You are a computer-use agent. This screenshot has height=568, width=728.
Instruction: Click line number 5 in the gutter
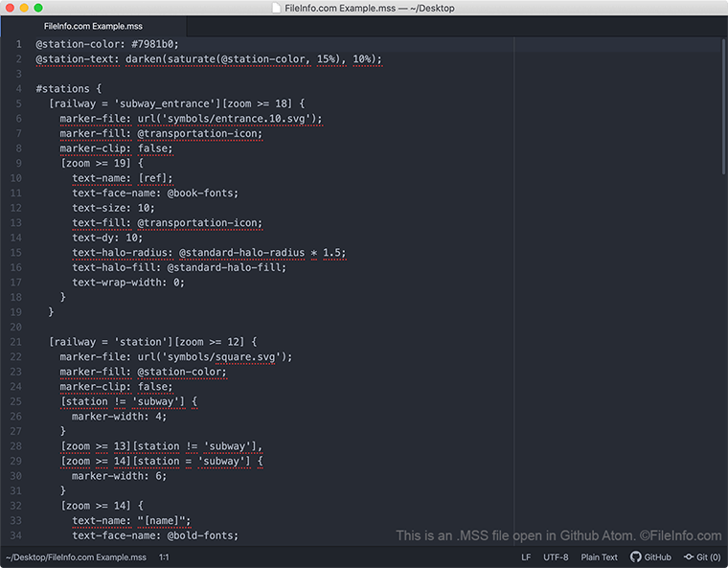pyautogui.click(x=18, y=103)
